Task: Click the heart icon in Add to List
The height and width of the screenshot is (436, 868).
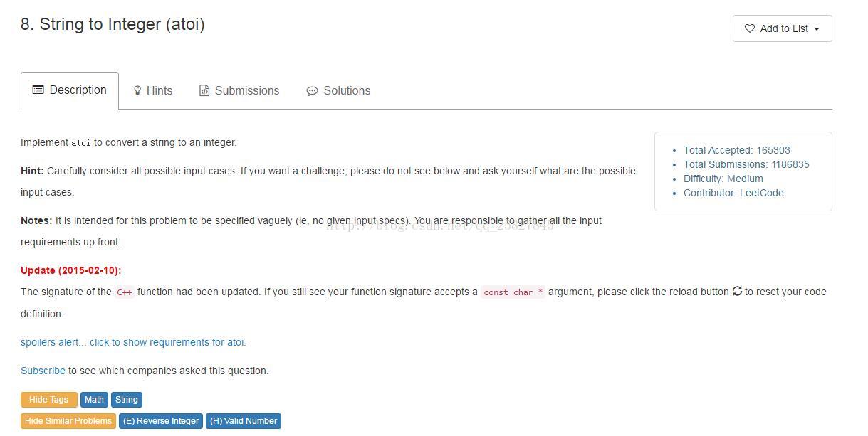Action: (749, 28)
